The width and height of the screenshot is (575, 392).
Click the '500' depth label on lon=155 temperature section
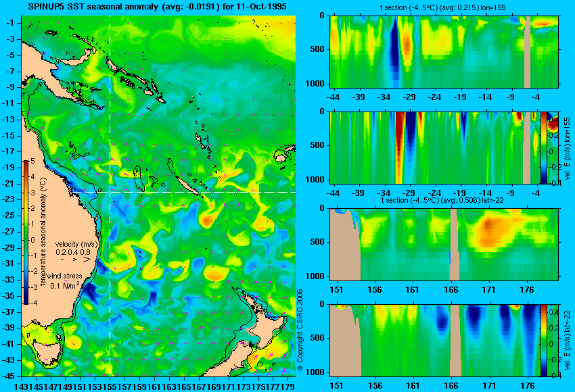click(x=317, y=49)
